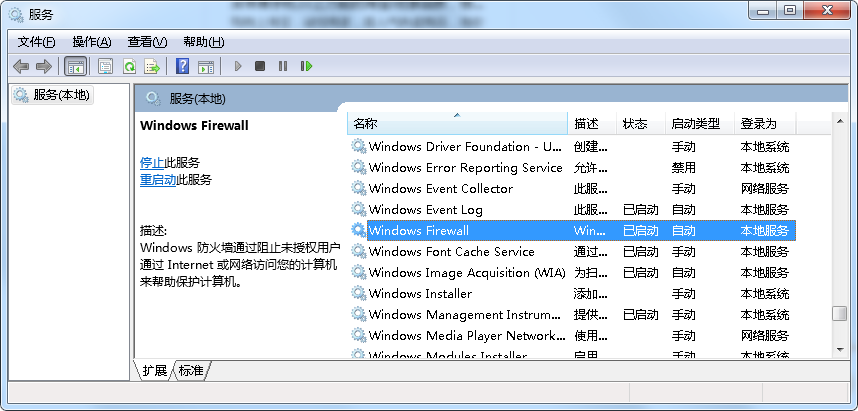
Task: Click the 重启动 service link
Action: point(158,180)
